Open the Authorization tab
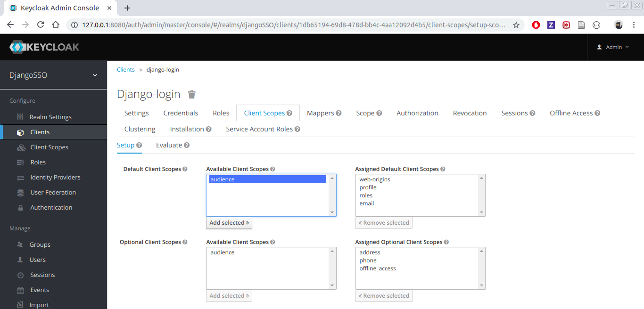The height and width of the screenshot is (309, 644). 417,113
